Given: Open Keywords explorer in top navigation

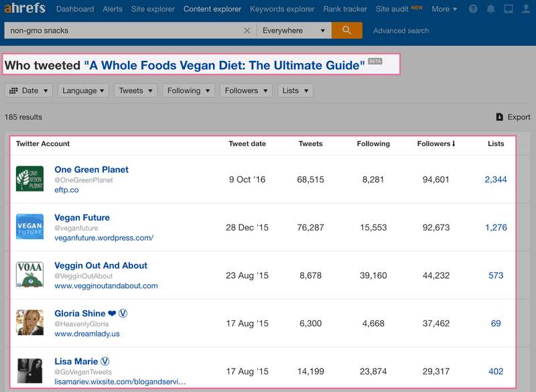Looking at the screenshot, I should [282, 9].
